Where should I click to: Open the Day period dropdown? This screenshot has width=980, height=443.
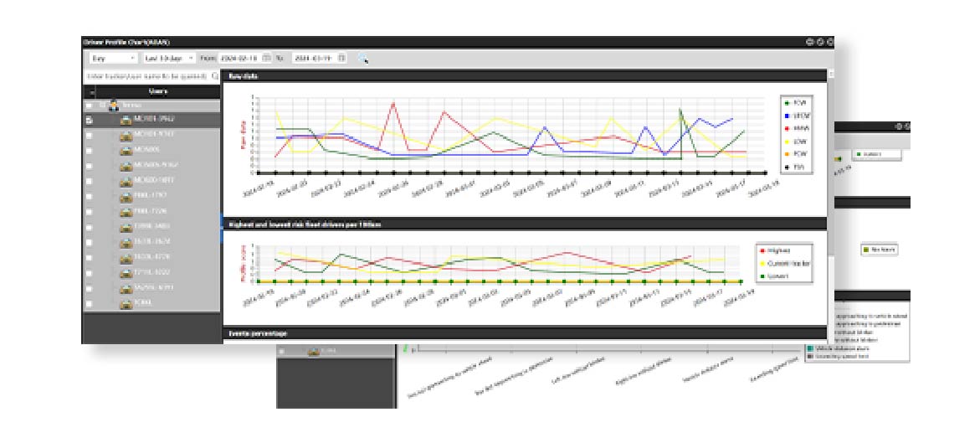tap(113, 59)
